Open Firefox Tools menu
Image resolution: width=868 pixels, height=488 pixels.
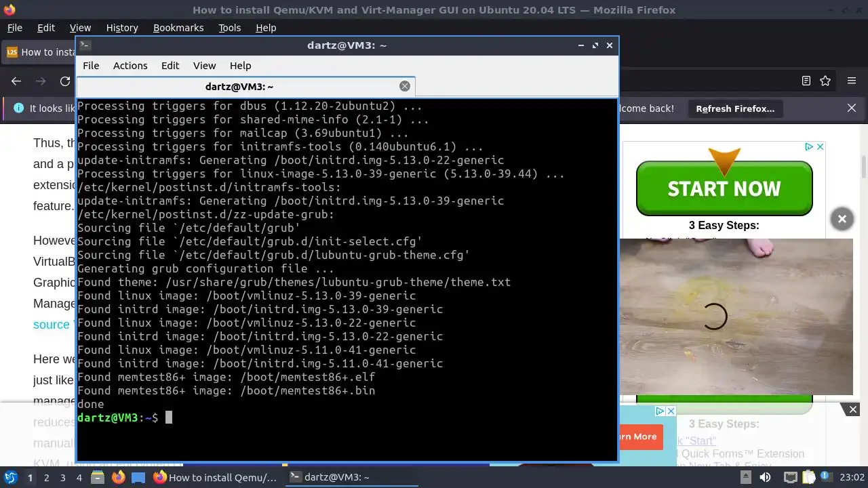[x=230, y=28]
